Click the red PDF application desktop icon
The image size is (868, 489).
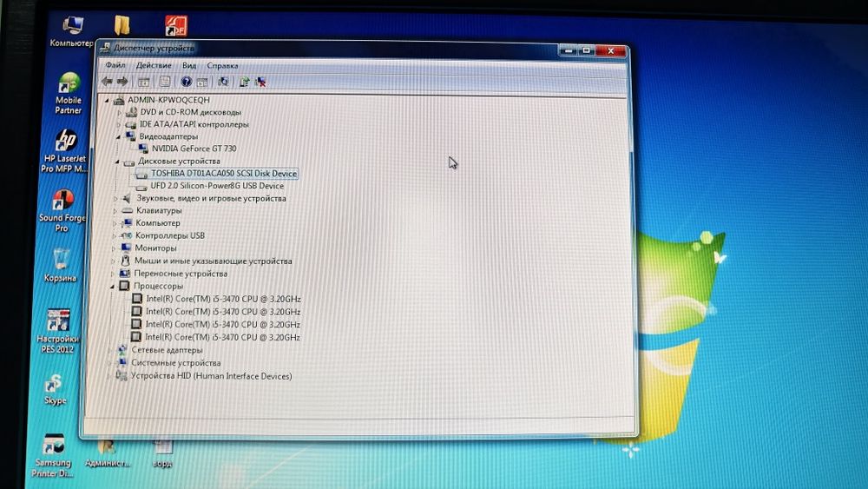[176, 25]
